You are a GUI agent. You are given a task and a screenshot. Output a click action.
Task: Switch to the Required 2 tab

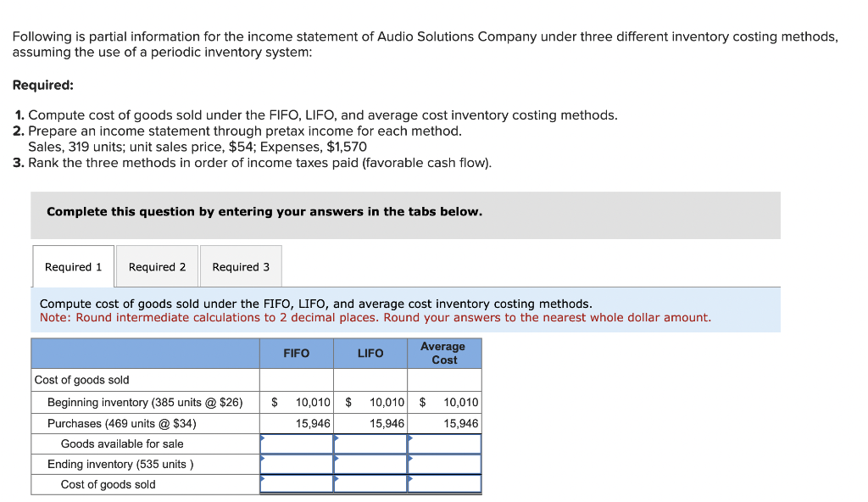tap(157, 266)
